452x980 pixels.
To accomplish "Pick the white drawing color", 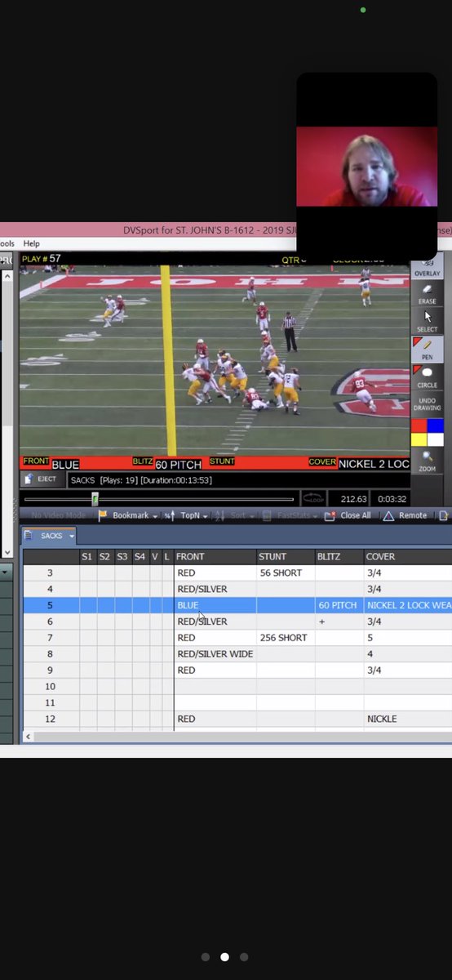I will [x=435, y=439].
